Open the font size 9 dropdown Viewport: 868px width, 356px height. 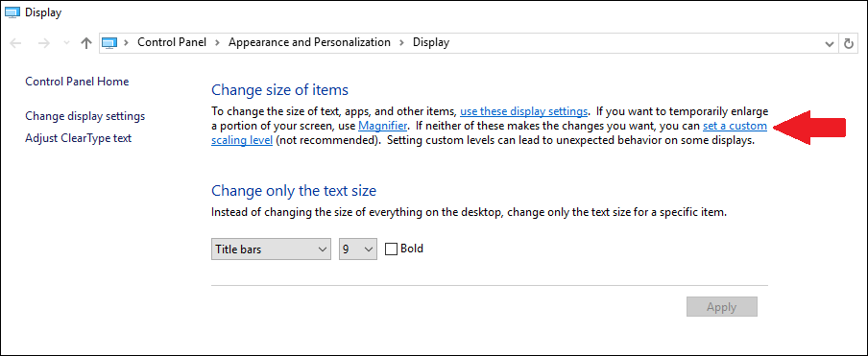357,249
